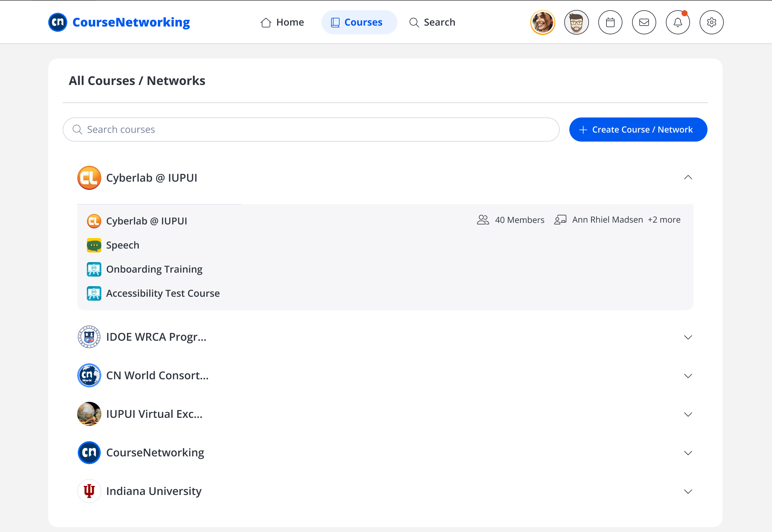772x532 pixels.
Task: Go to the Home tab
Action: (282, 22)
